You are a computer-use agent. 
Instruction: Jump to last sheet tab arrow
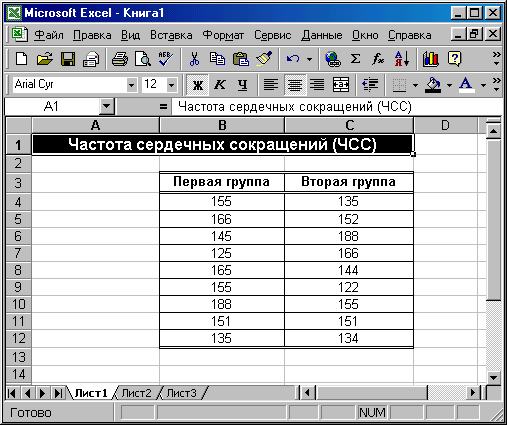[x=58, y=393]
